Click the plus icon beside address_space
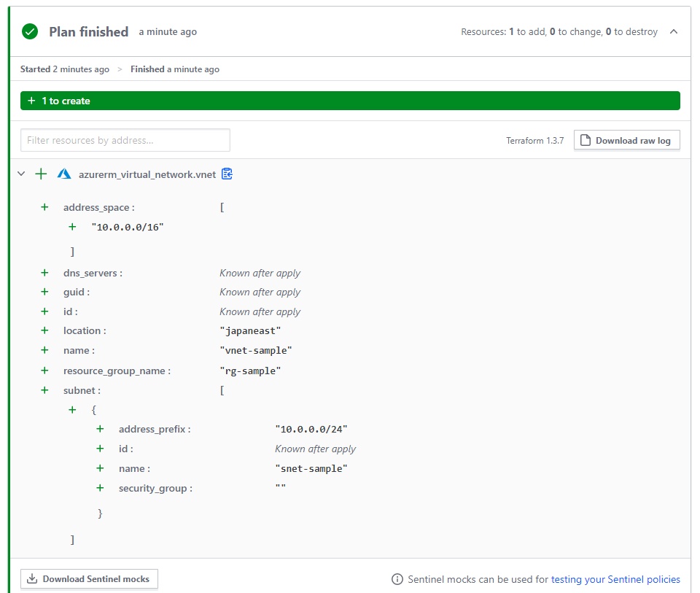 (x=44, y=207)
